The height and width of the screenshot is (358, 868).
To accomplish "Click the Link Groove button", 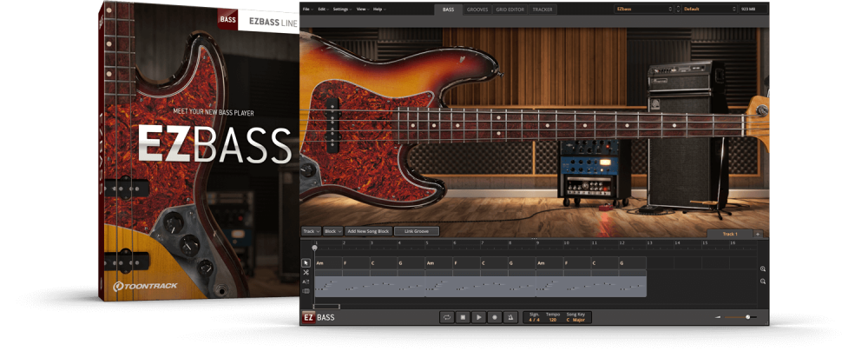I will pos(417,231).
